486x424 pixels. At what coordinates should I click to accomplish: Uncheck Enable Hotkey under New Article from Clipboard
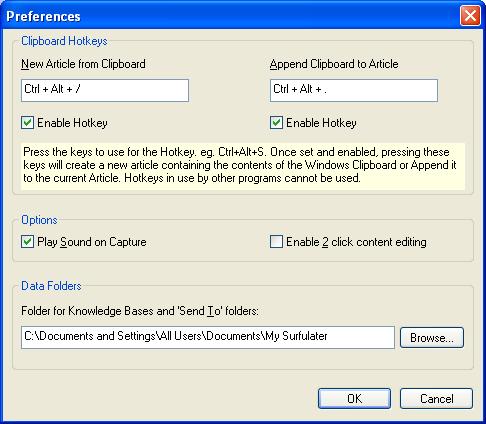(x=27, y=123)
